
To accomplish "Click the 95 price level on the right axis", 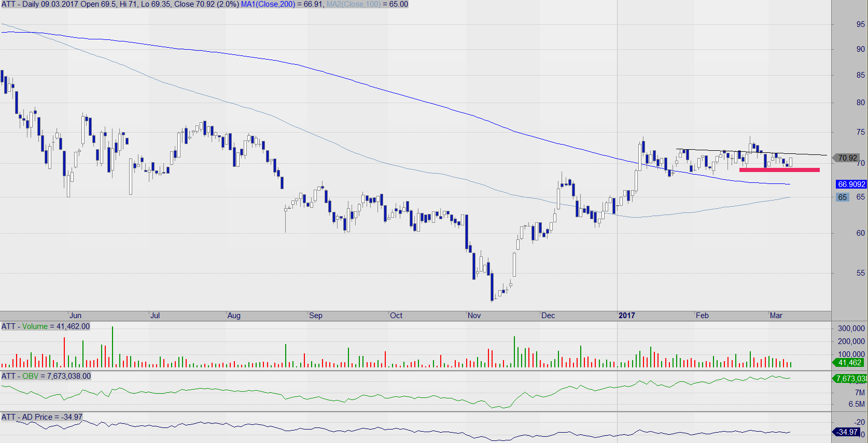I will 860,24.
